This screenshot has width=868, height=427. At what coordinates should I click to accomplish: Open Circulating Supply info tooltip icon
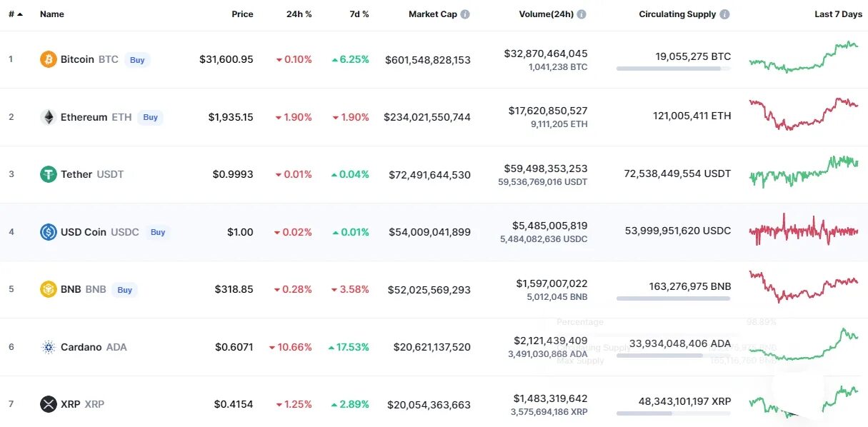(724, 14)
